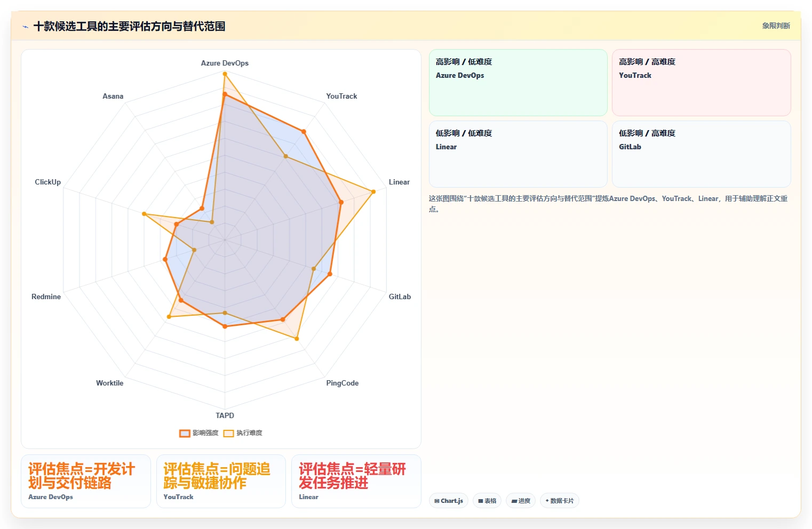
Task: Click the GitLab radar axis label
Action: [400, 296]
